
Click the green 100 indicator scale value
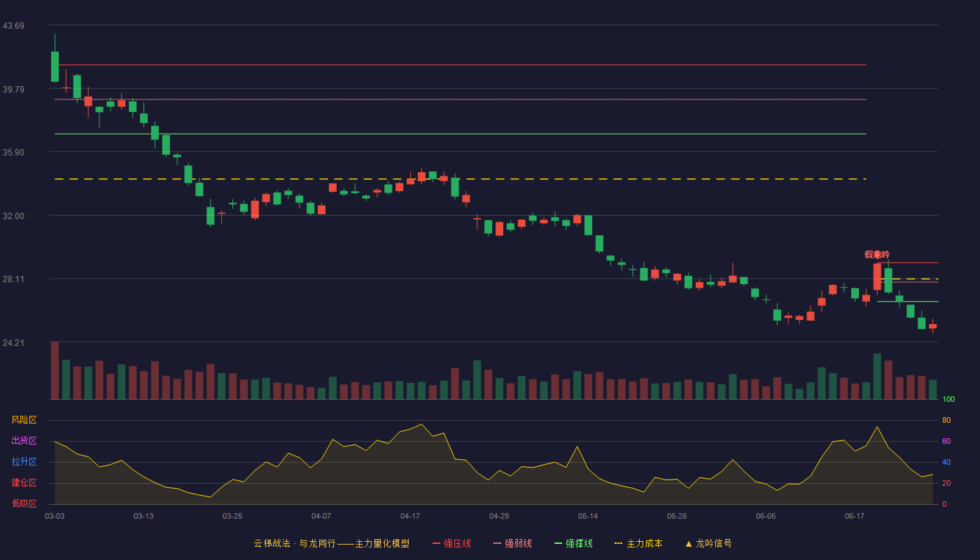click(x=948, y=400)
